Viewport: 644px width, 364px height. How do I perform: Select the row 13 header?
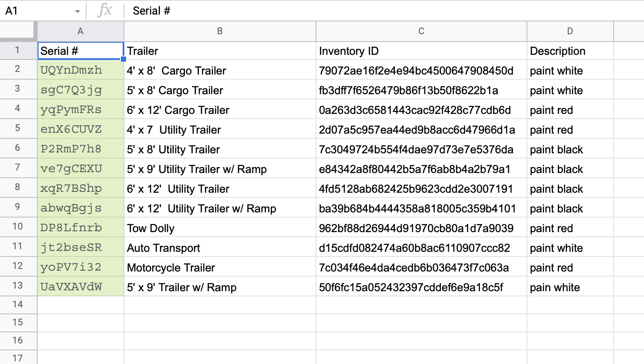coord(18,286)
